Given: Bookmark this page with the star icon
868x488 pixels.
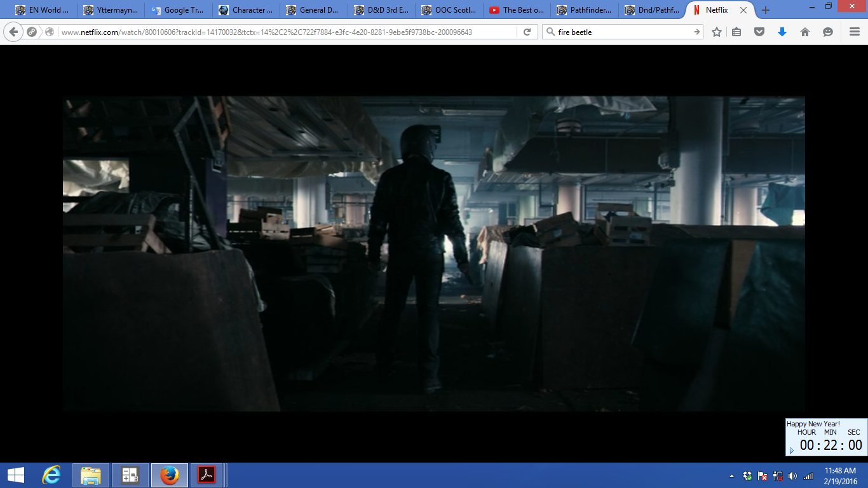Looking at the screenshot, I should click(x=717, y=32).
